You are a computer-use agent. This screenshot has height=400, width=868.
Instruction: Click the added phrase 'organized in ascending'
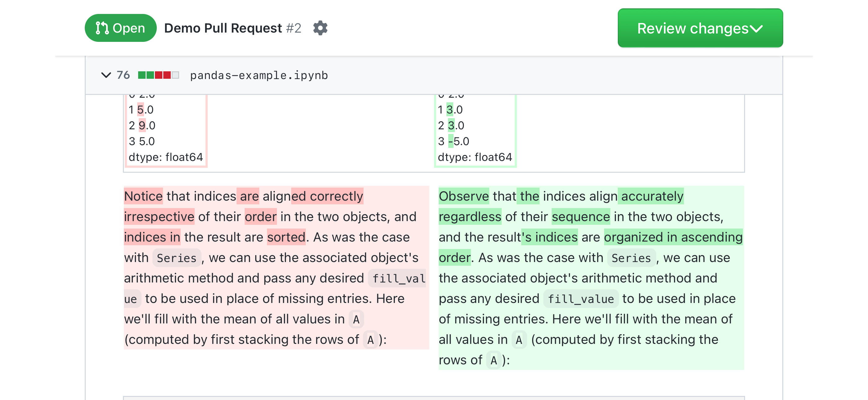tap(673, 238)
